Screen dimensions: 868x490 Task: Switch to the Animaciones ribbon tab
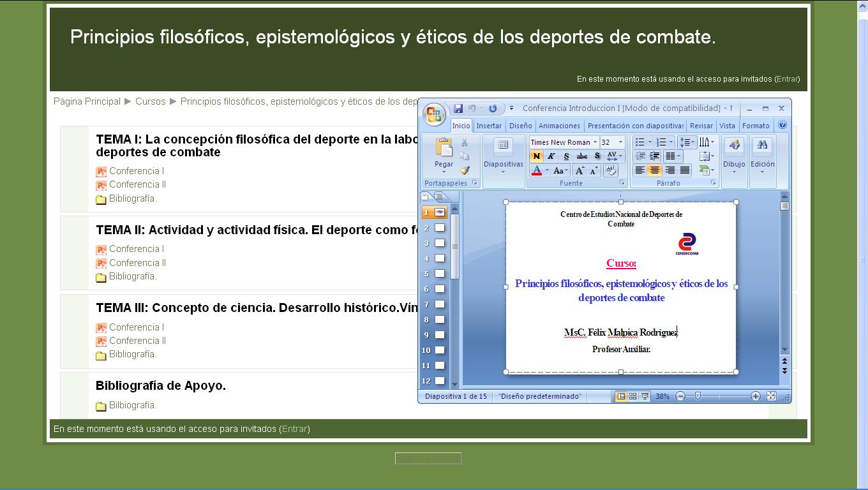tap(560, 126)
